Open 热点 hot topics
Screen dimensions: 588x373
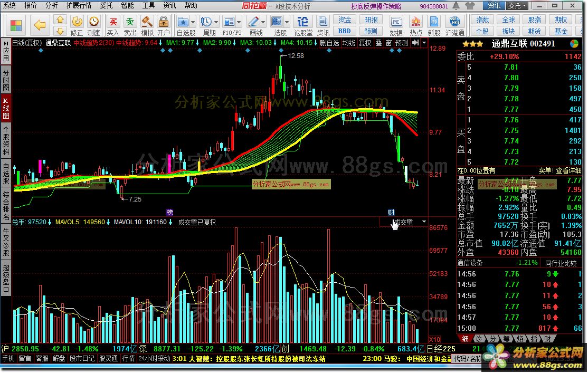pyautogui.click(x=415, y=25)
